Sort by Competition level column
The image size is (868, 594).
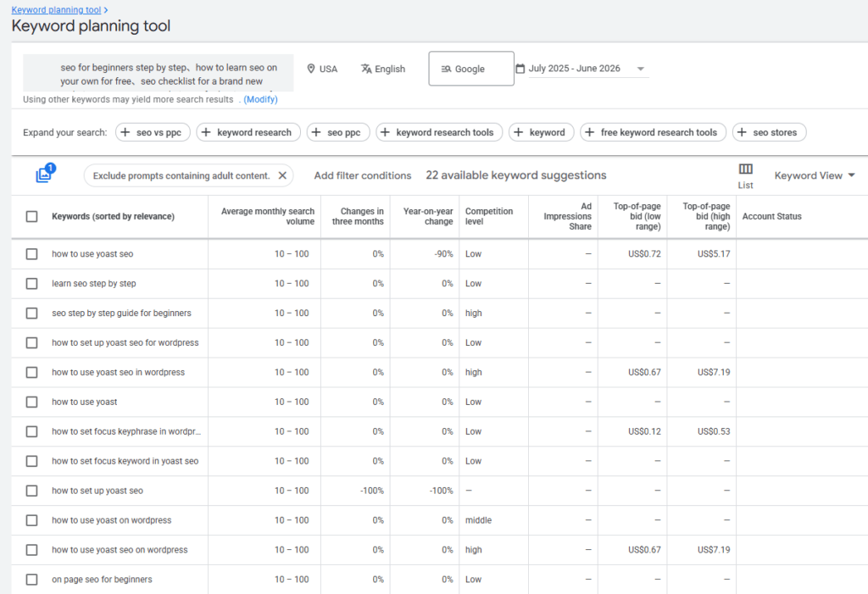[489, 216]
